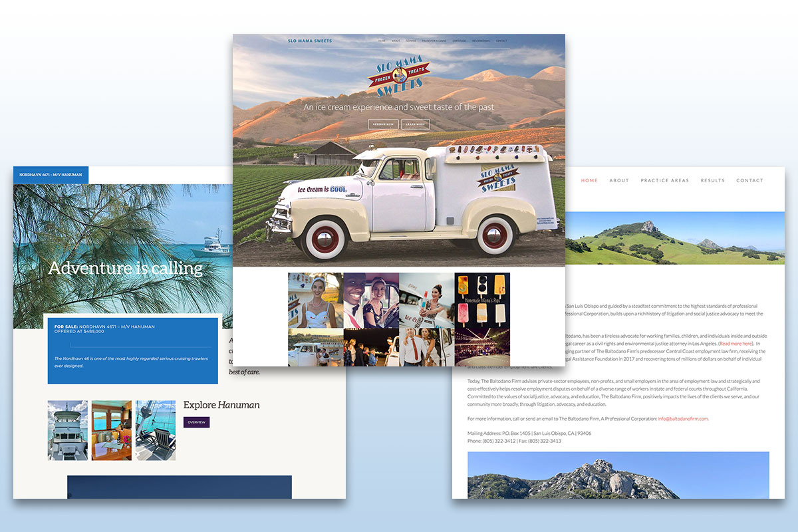The height and width of the screenshot is (532, 798).
Task: Open gallery photo of woman holding ice cream
Action: (x=426, y=300)
